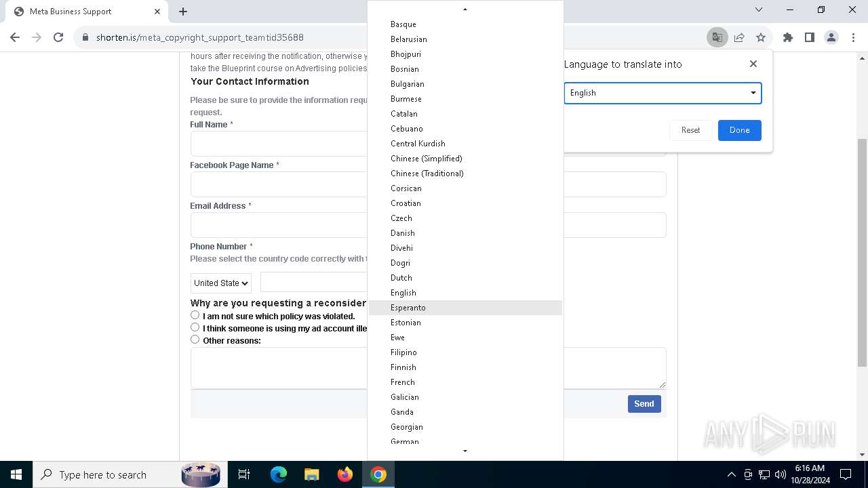The width and height of the screenshot is (868, 488).
Task: Choose Georgian from the list
Action: coord(465,427)
